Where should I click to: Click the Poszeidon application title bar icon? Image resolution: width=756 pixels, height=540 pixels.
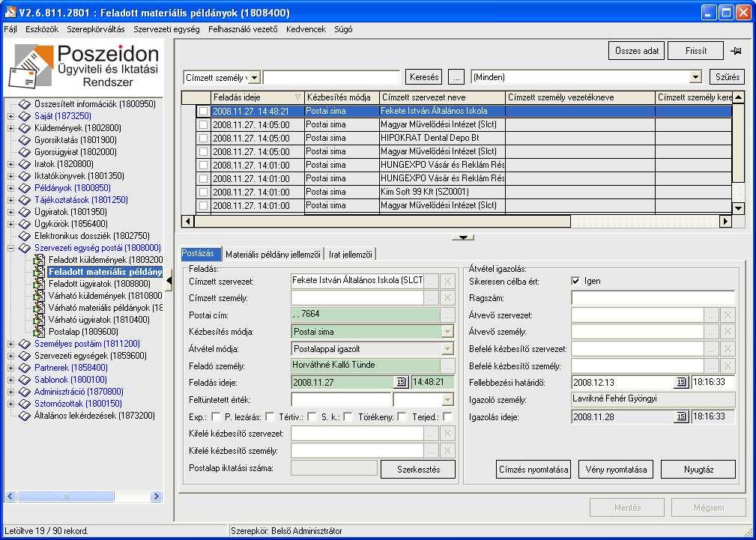[x=10, y=12]
